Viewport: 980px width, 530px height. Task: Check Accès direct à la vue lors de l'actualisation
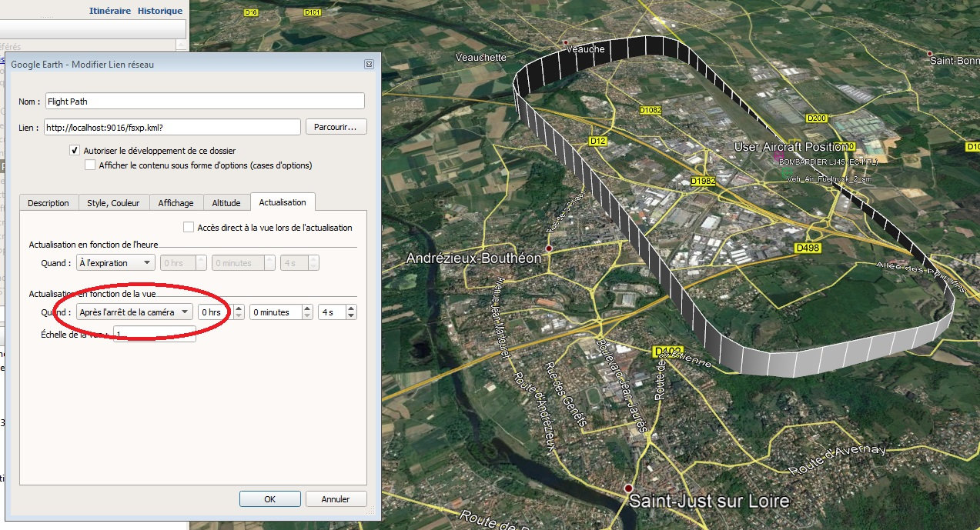tap(189, 228)
